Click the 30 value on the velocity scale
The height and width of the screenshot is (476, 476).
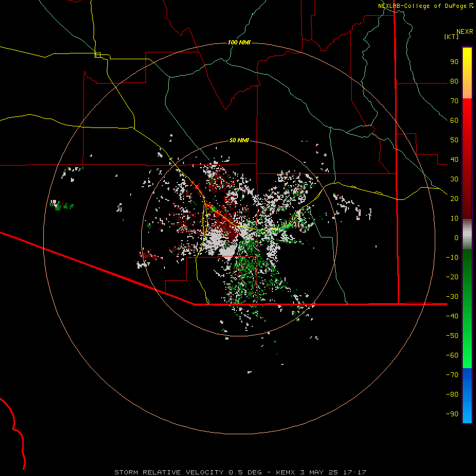[454, 179]
